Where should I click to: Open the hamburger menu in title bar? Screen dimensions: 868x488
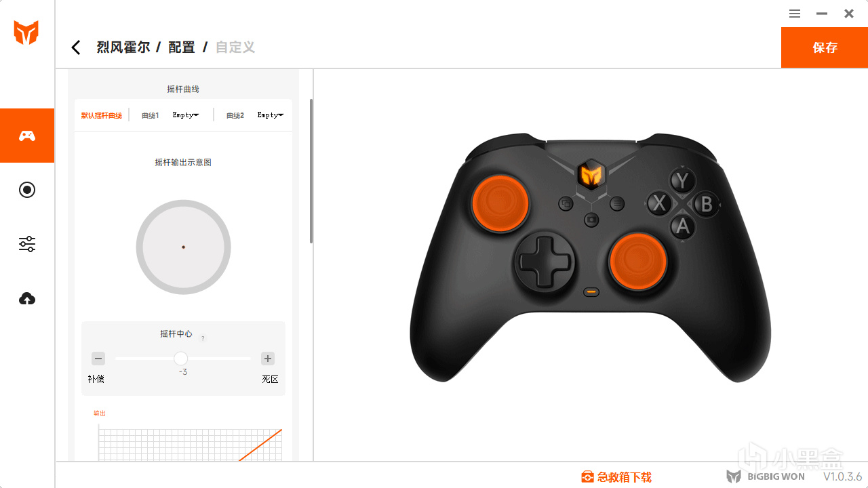click(x=795, y=14)
